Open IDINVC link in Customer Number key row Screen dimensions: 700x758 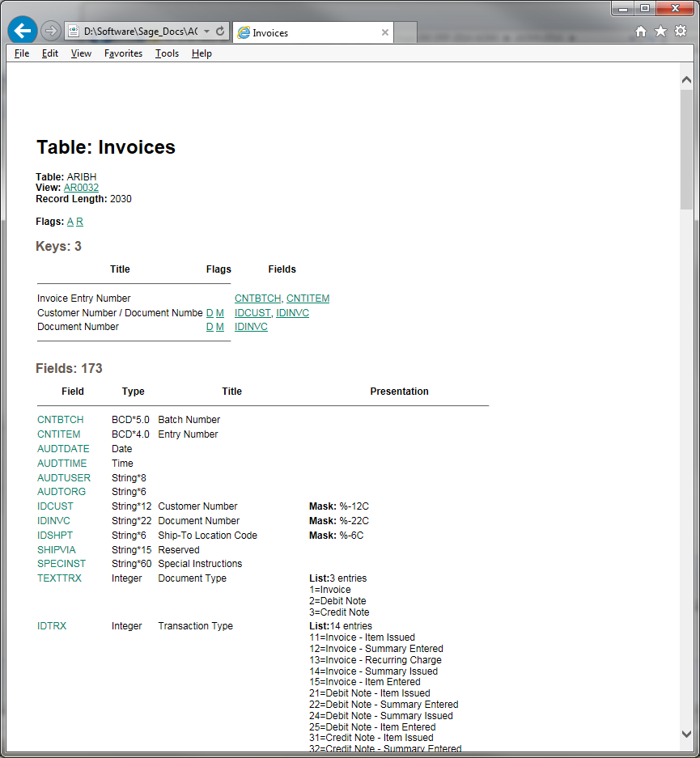[x=292, y=313]
